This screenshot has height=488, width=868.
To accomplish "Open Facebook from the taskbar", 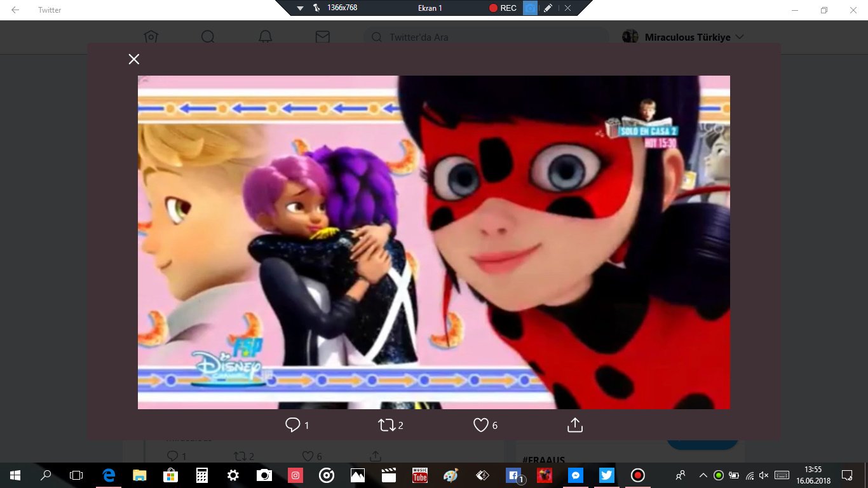I will [513, 475].
